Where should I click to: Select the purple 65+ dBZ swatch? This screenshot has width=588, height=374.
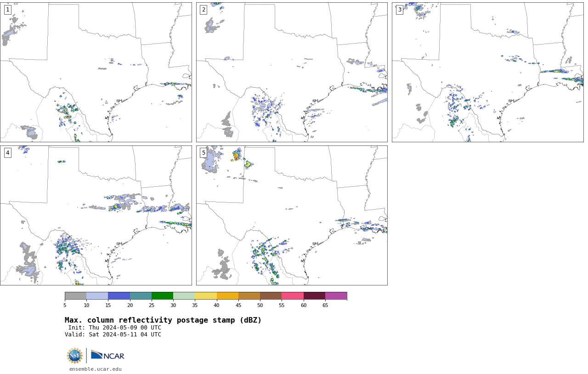[336, 296]
